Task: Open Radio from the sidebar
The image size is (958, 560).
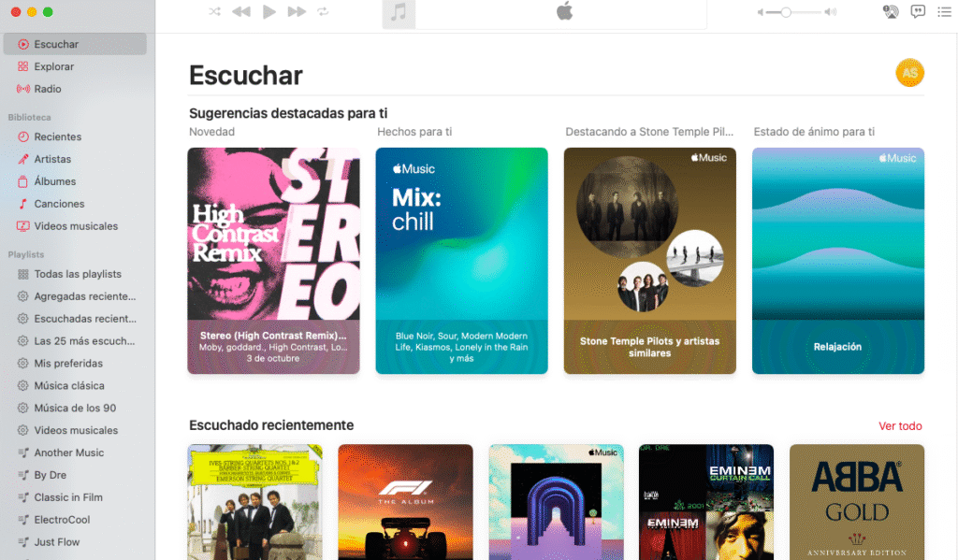Action: [x=48, y=89]
